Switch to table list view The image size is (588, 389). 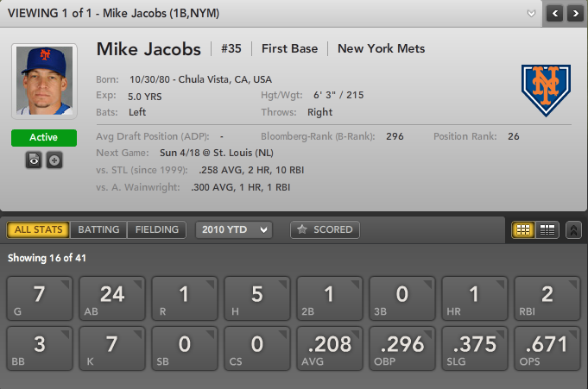[x=547, y=229]
